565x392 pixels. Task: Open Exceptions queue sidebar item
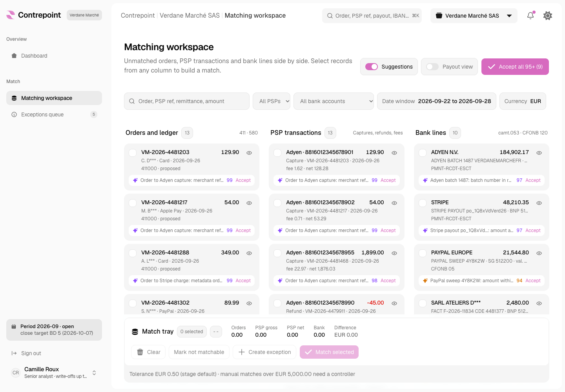54,114
